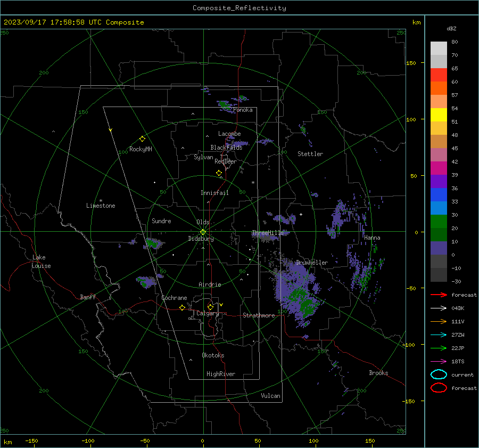The image size is (479, 448).
Task: Click the Stettler city label
Action: (x=310, y=154)
